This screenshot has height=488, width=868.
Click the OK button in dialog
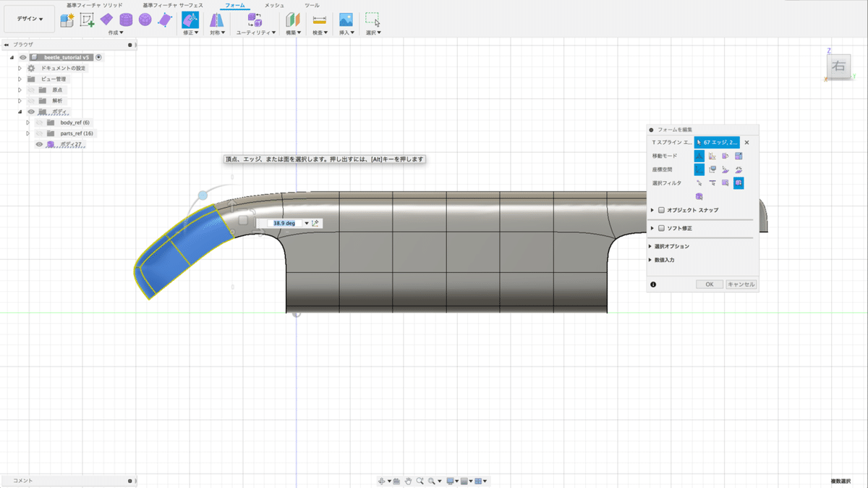pyautogui.click(x=709, y=285)
